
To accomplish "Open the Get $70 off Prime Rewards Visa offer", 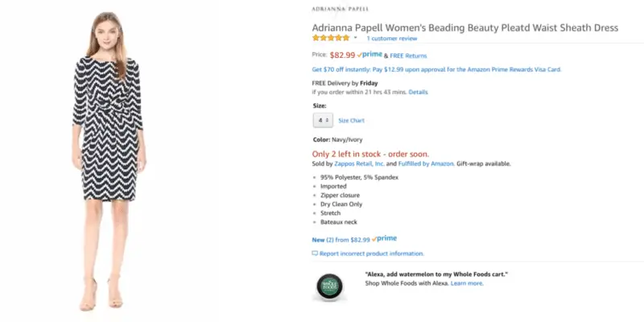I will click(x=436, y=69).
